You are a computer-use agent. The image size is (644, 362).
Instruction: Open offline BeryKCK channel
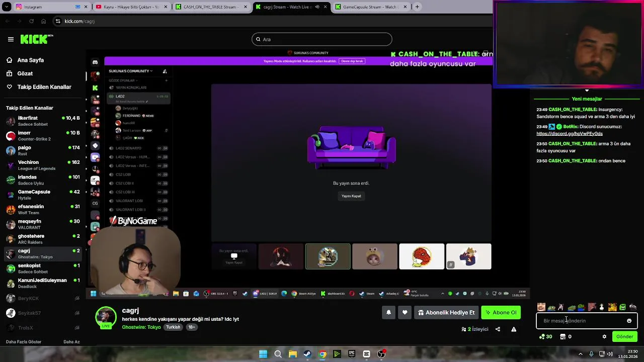coord(43,298)
